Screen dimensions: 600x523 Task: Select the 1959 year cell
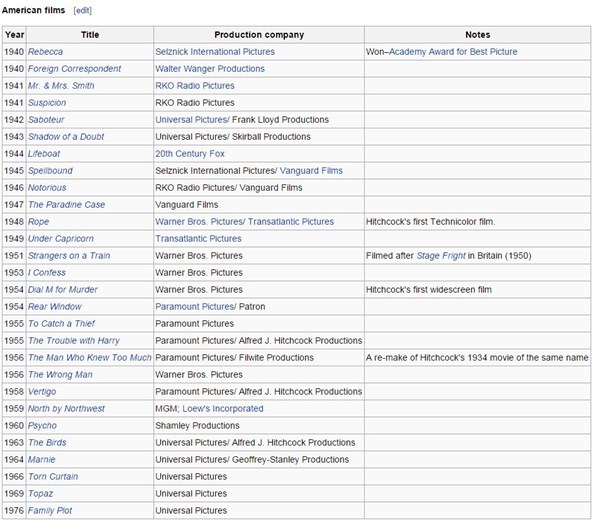tap(15, 409)
